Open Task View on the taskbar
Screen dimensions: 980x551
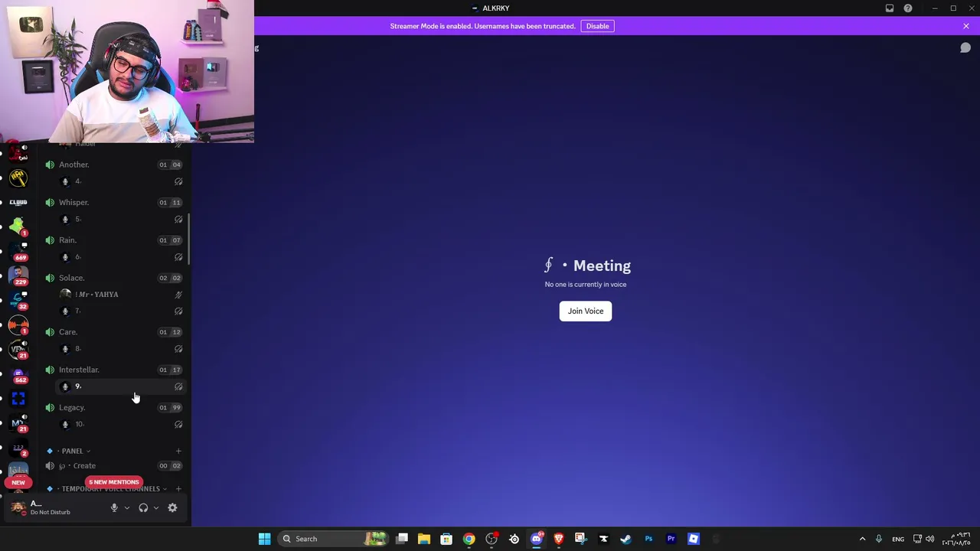[x=402, y=539]
